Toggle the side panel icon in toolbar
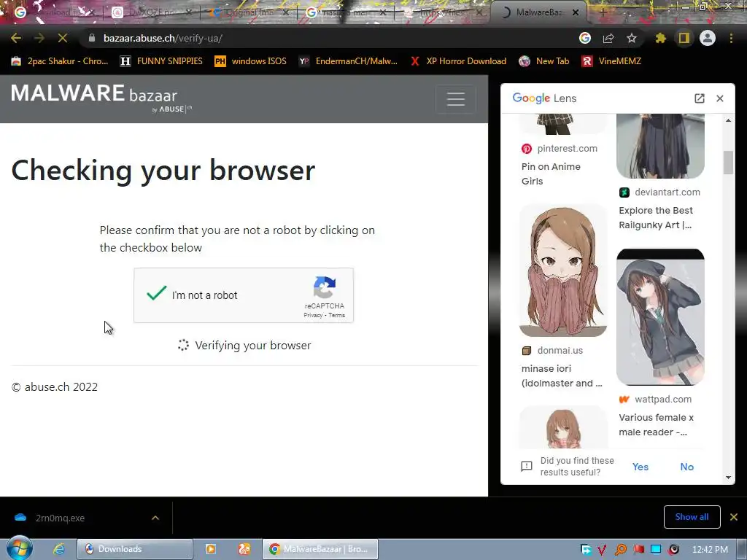The image size is (747, 560). click(684, 38)
